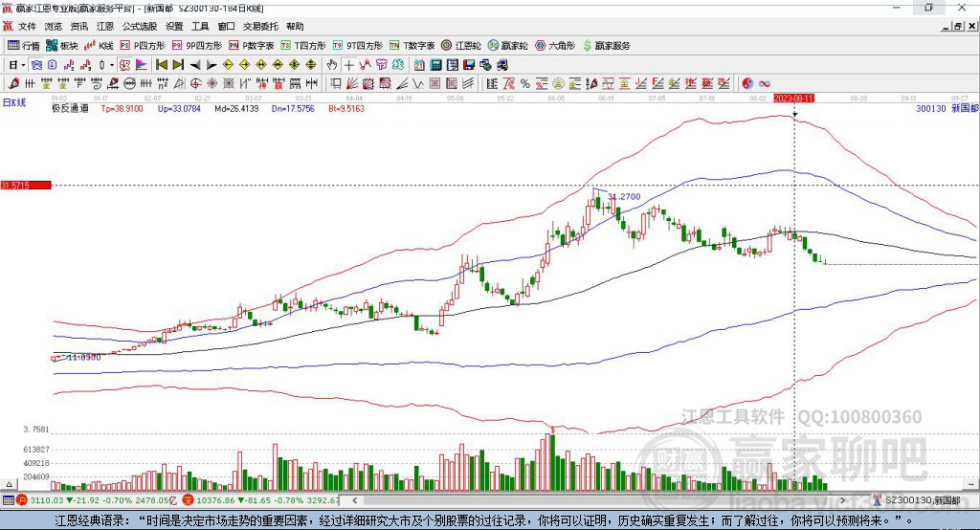980x530 pixels.
Task: Jump to first bar with skip-start icon
Action: coord(161,65)
